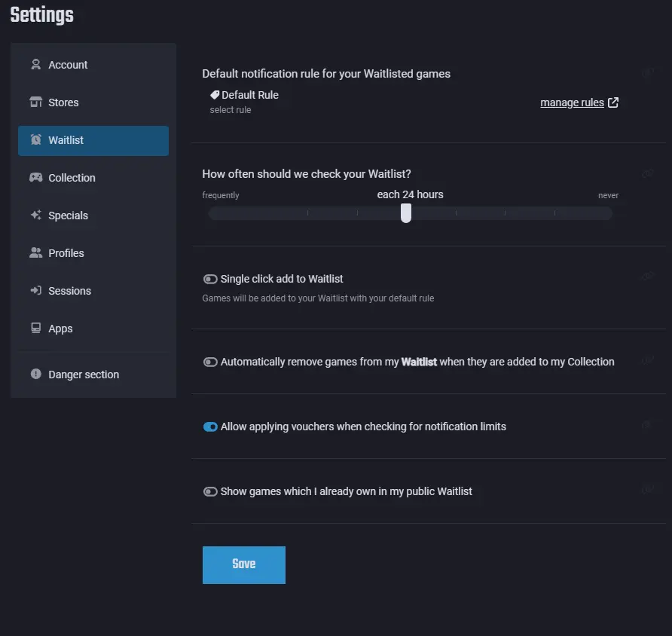Open the Sessions section
The height and width of the screenshot is (636, 672).
point(93,291)
